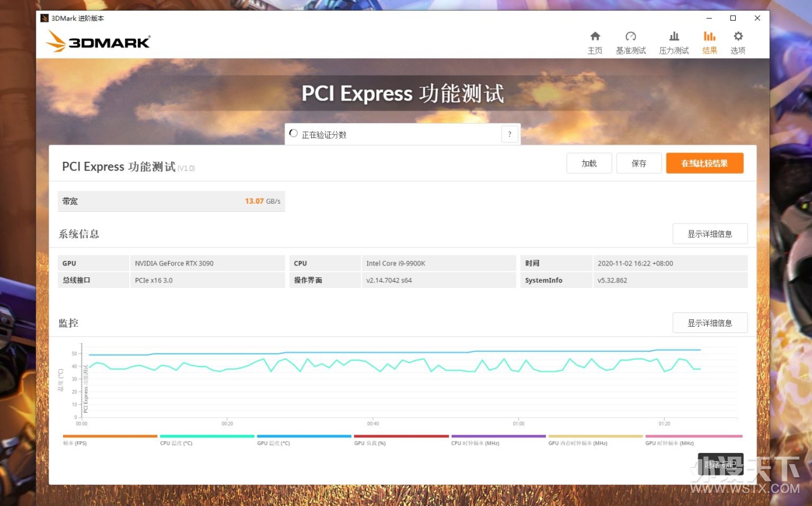Click the 系统信息 section heading

[79, 234]
